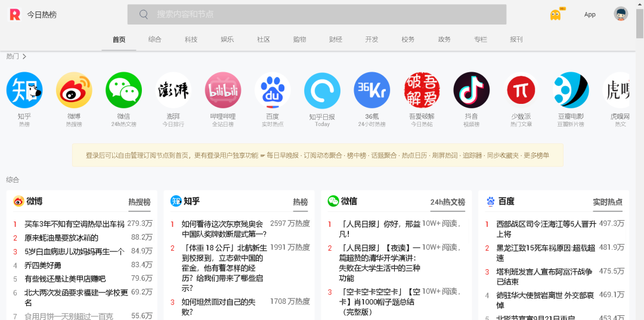Switch to the 校务 tab
The image size is (644, 320).
[x=408, y=39]
